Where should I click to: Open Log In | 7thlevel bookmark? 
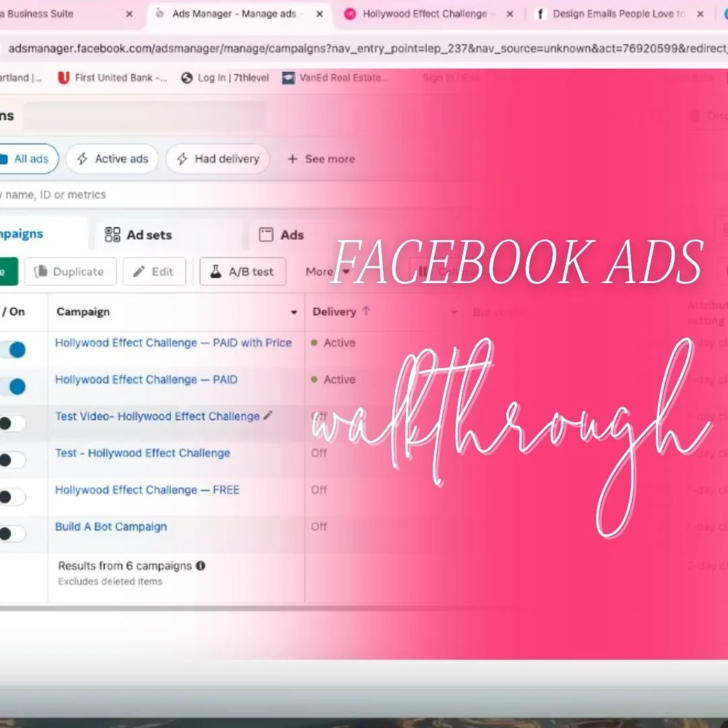[225, 78]
